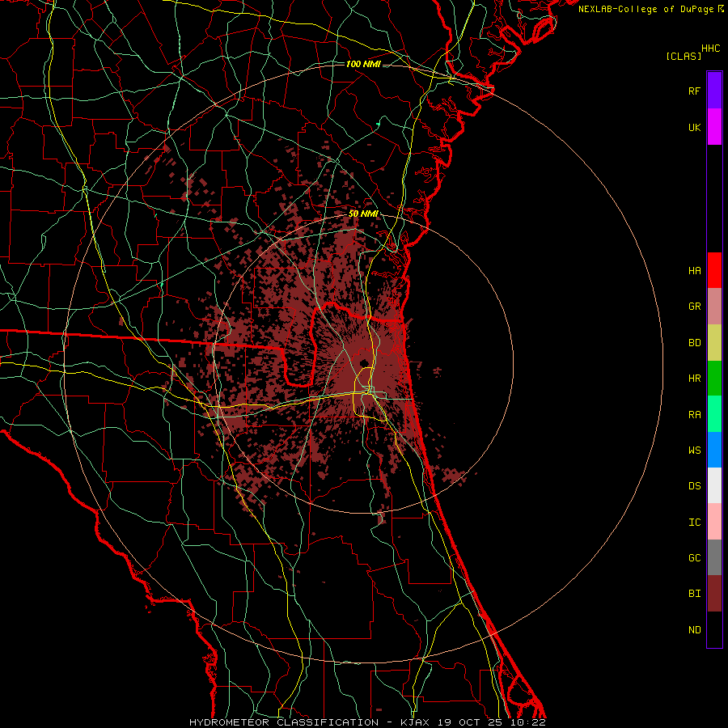
Task: Click the '50 NMI' range ring label
Action: 363,214
